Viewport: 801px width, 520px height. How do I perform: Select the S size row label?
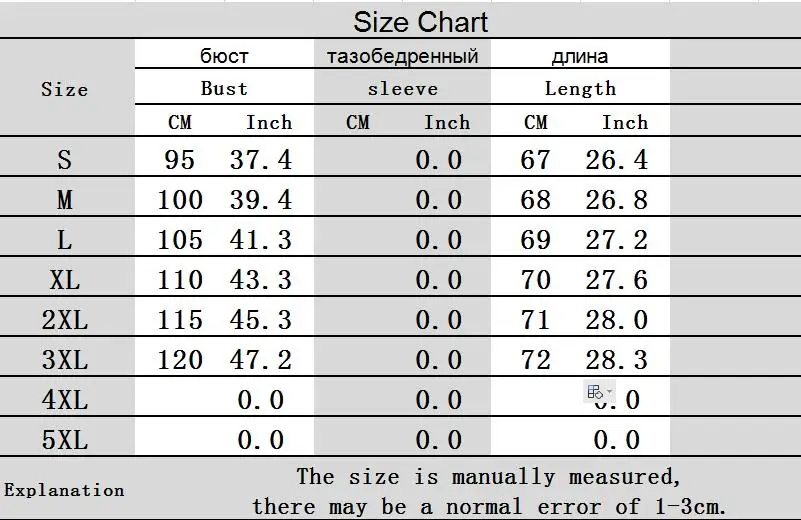coord(64,159)
